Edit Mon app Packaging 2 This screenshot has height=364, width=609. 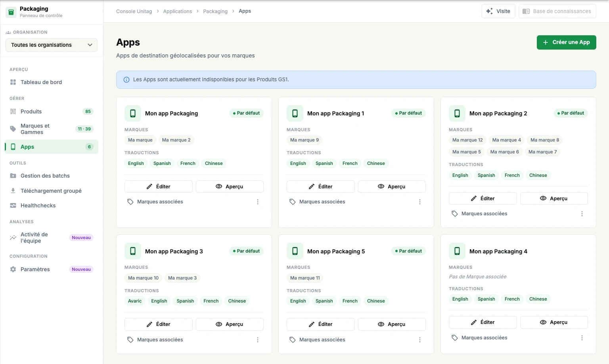point(483,198)
